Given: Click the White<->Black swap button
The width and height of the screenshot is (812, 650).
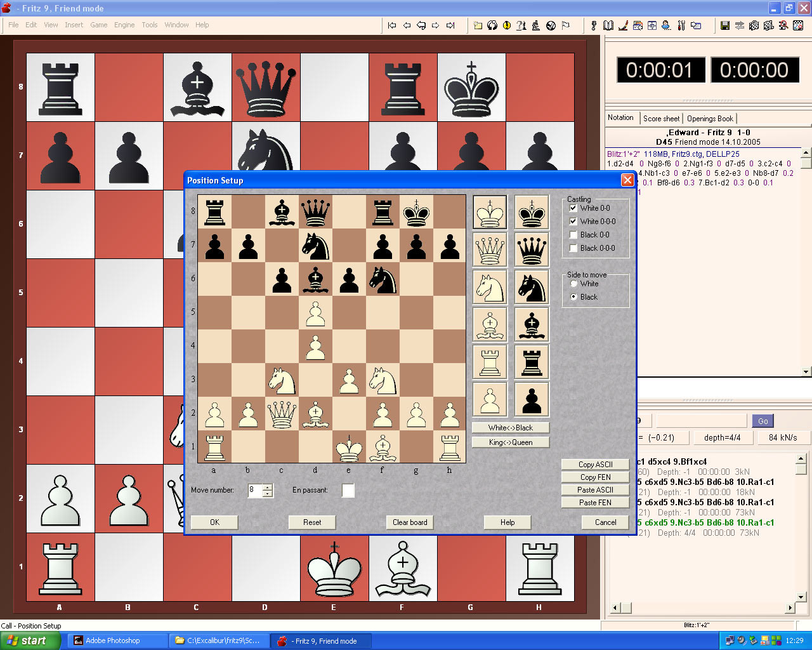Looking at the screenshot, I should click(511, 428).
